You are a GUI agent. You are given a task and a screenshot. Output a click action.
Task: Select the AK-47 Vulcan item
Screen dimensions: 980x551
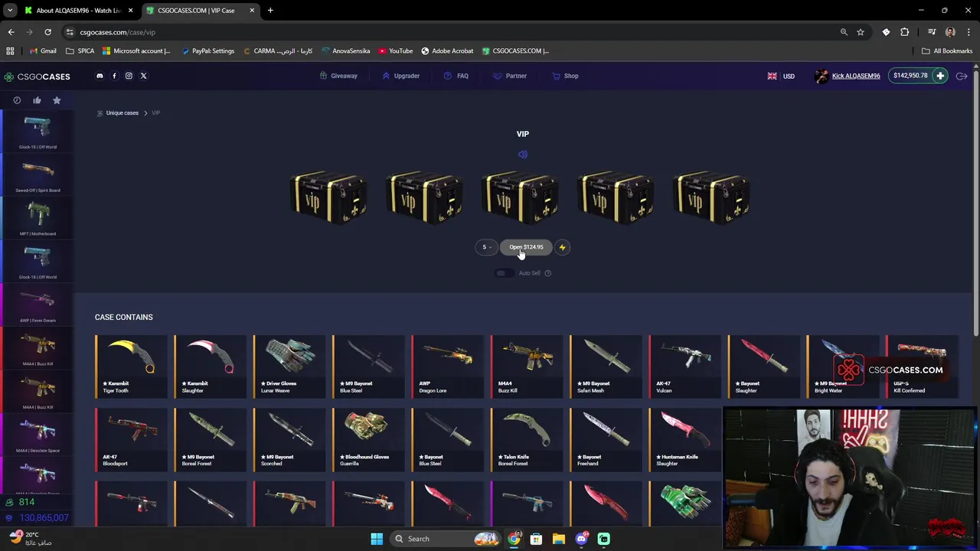pyautogui.click(x=684, y=367)
